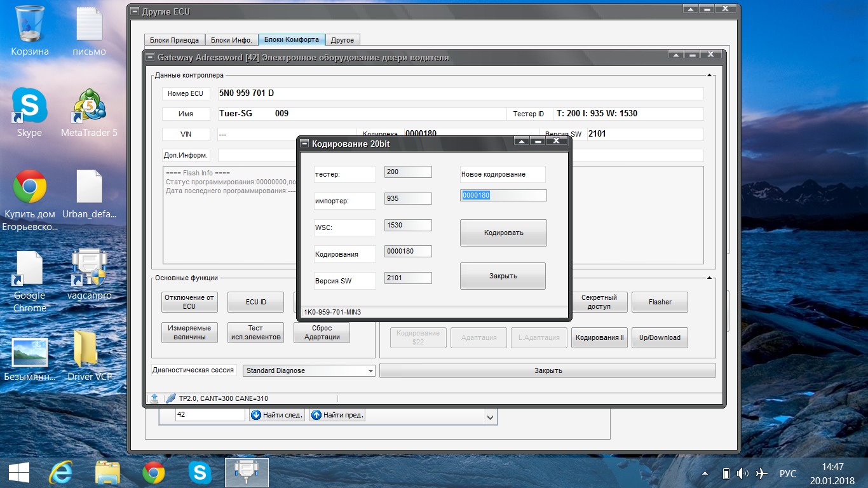This screenshot has height=488, width=868.
Task: Click the РУС language indicator
Action: coord(787,474)
